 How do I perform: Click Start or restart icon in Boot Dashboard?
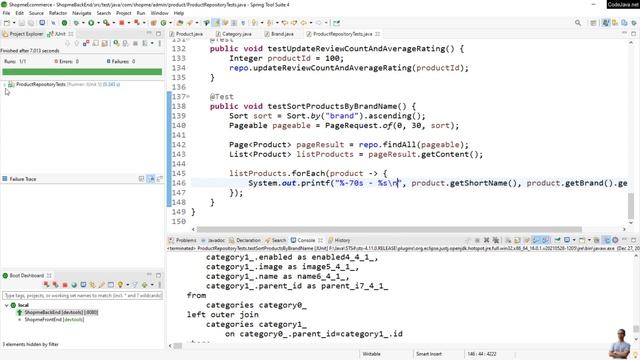tap(46, 284)
